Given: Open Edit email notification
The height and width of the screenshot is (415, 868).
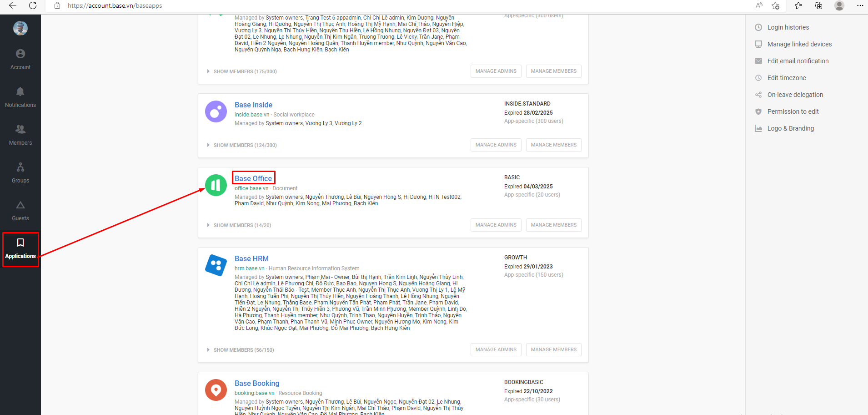Looking at the screenshot, I should tap(798, 61).
